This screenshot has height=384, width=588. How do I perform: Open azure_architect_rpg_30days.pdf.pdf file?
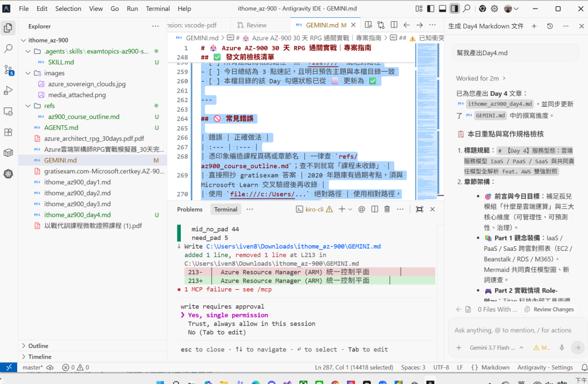tap(92, 138)
